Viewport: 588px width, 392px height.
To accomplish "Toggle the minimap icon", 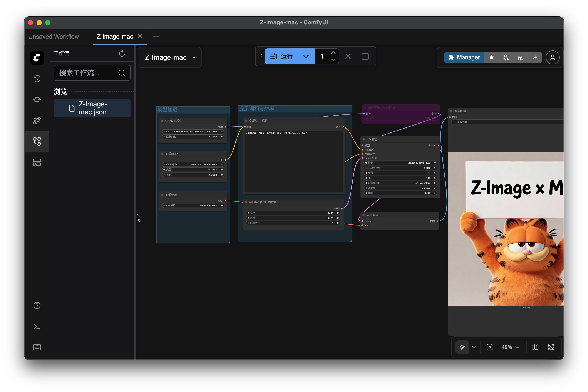I will [x=535, y=347].
